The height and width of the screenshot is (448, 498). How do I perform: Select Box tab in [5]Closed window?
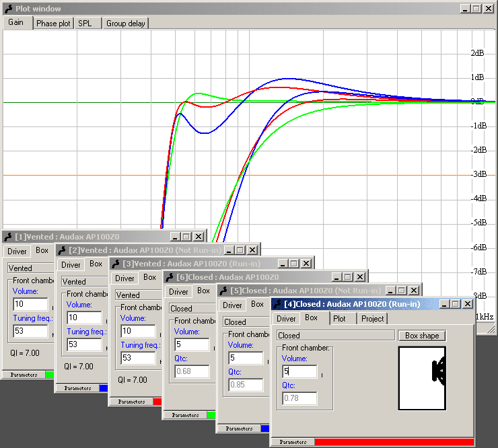tap(258, 305)
